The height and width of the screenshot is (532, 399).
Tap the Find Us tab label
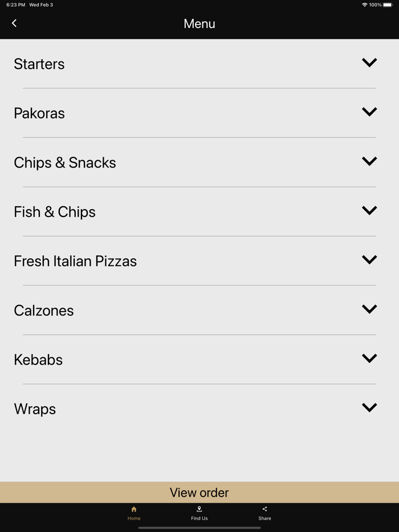pyautogui.click(x=199, y=518)
